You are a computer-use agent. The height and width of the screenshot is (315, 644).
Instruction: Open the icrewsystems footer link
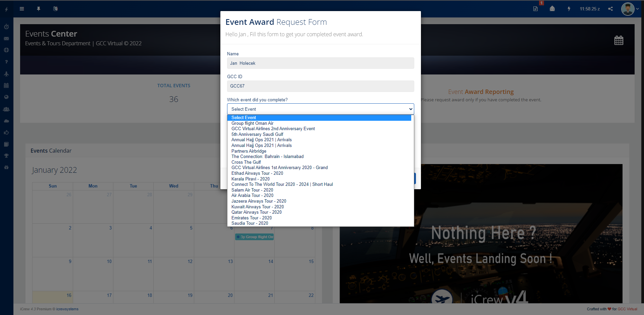[x=67, y=309]
